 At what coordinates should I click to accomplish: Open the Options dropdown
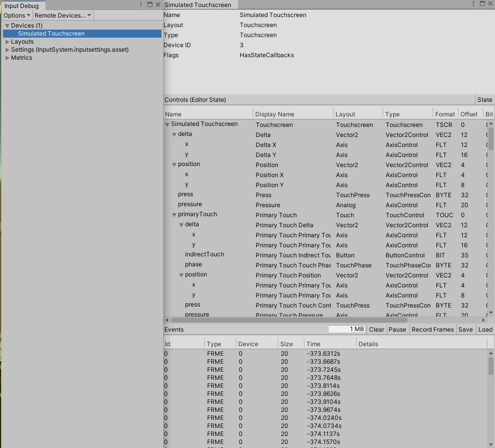pos(17,16)
